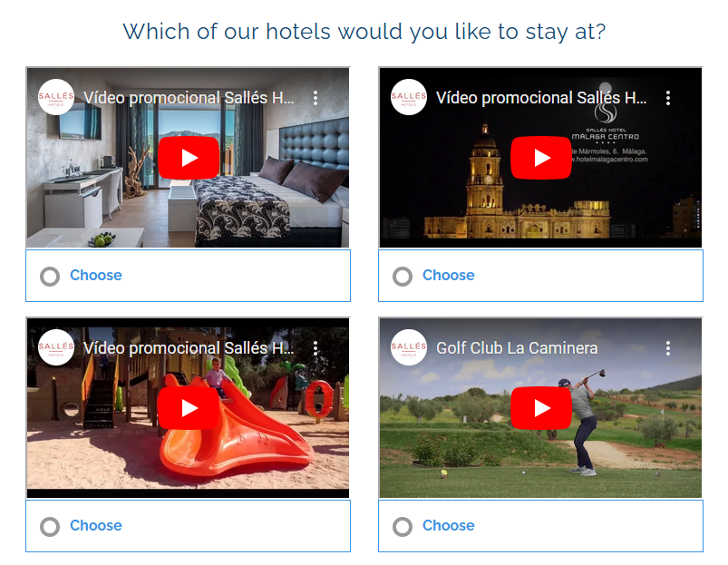Viewport: 728px width, 565px height.
Task: Select radio button under golf video
Action: click(x=403, y=527)
